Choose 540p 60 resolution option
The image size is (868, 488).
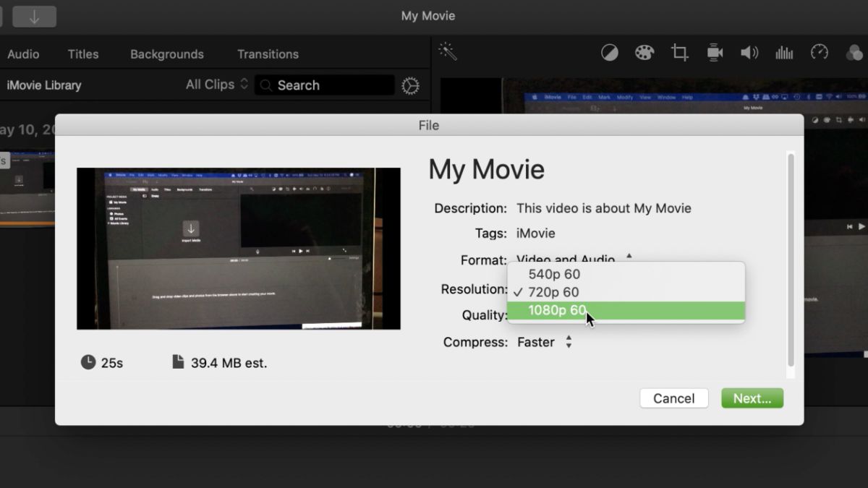click(x=626, y=274)
